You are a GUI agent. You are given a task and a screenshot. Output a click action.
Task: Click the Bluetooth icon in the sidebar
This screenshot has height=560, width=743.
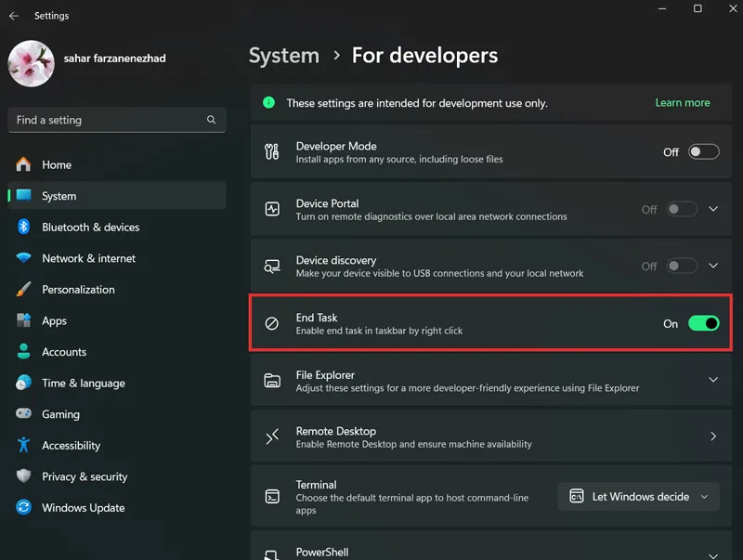[23, 227]
